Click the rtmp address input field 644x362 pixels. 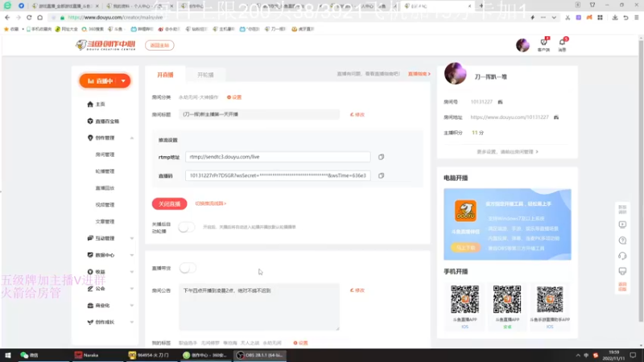[x=278, y=157]
